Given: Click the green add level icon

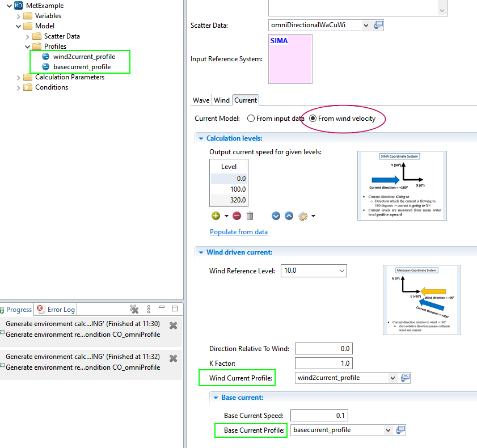Looking at the screenshot, I should point(216,216).
